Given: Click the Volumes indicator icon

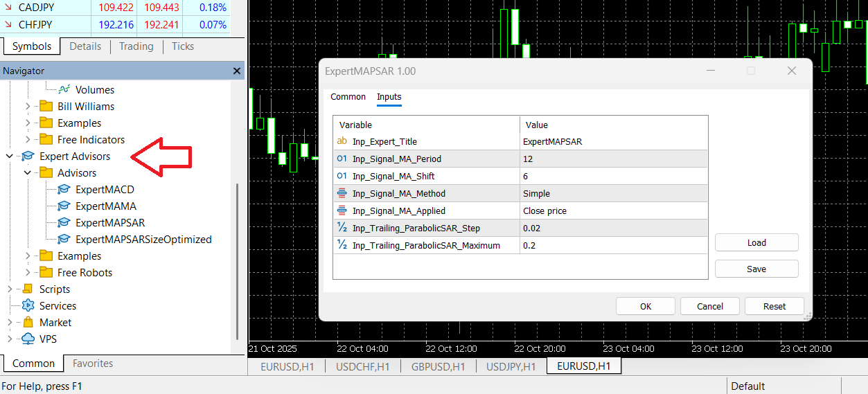Looking at the screenshot, I should pos(64,89).
